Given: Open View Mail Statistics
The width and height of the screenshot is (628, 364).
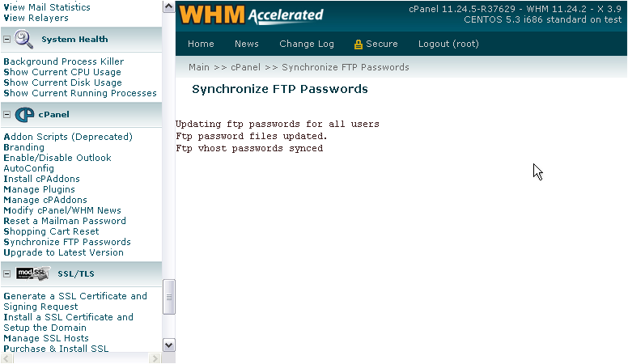Looking at the screenshot, I should pos(47,7).
